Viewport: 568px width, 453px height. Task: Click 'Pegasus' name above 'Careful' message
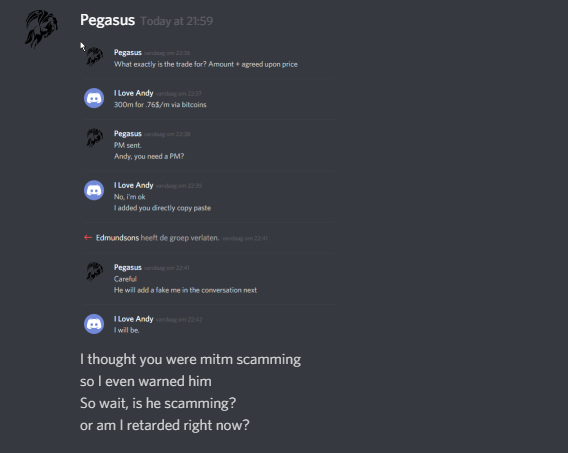click(x=128, y=267)
